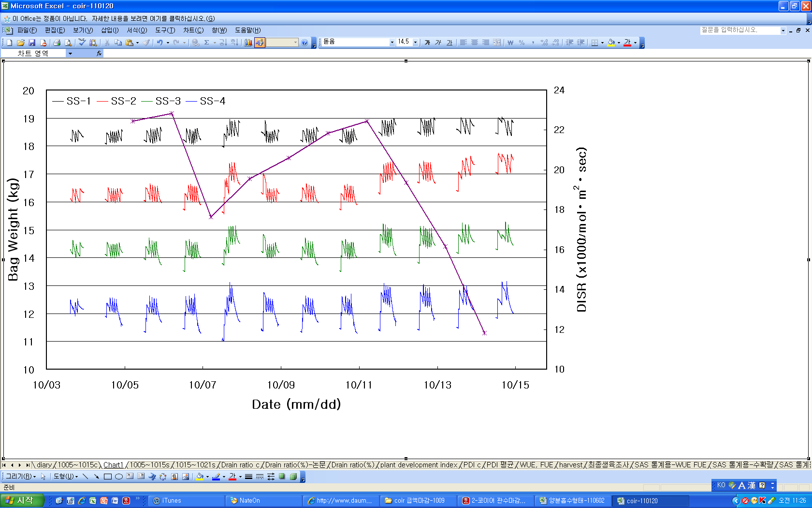Select the Oval drawing tool
The width and height of the screenshot is (812, 508).
(x=119, y=477)
